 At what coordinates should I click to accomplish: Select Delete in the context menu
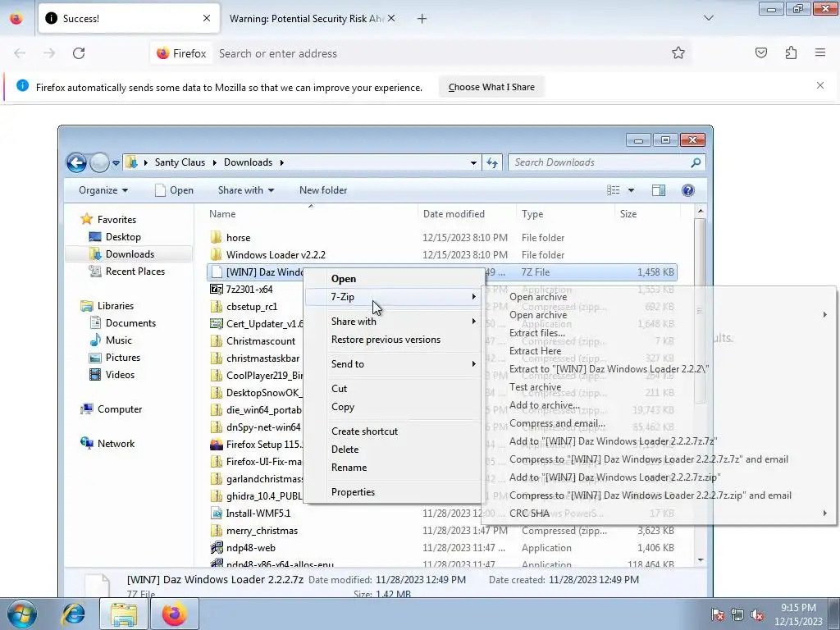point(345,450)
